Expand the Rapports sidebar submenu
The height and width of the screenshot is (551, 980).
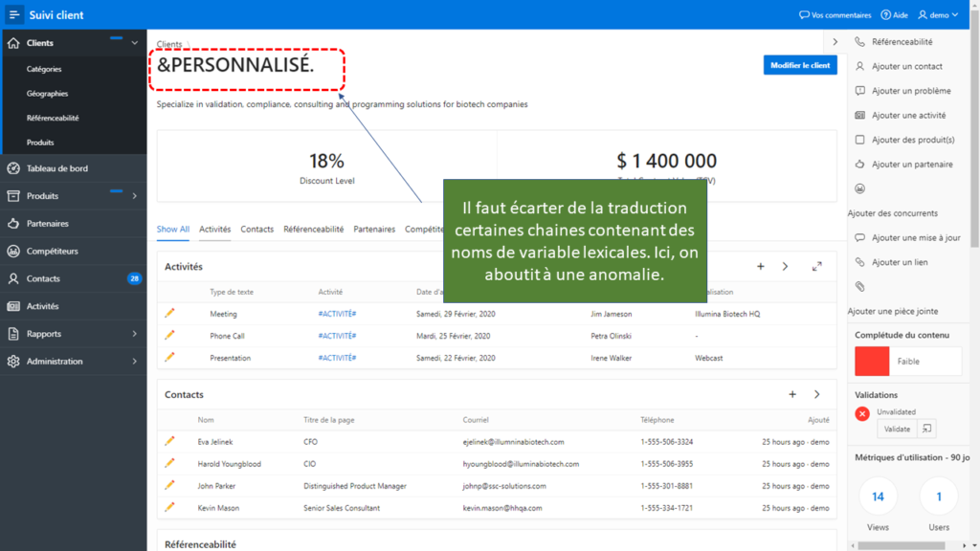click(134, 334)
